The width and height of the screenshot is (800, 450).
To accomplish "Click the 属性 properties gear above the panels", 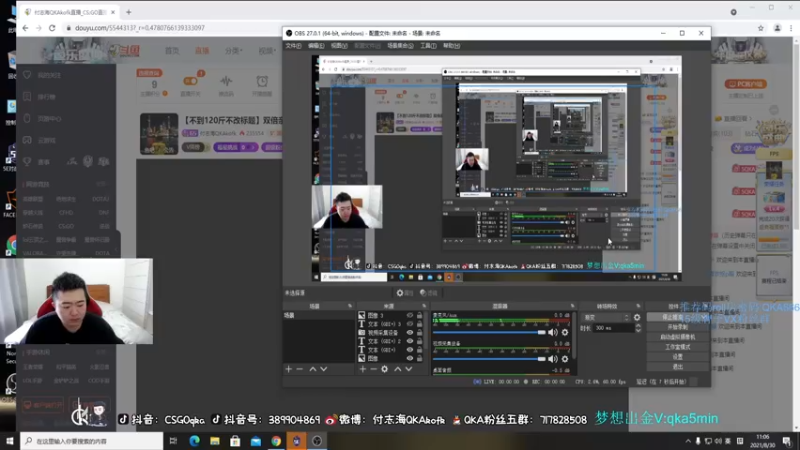I will pyautogui.click(x=405, y=293).
